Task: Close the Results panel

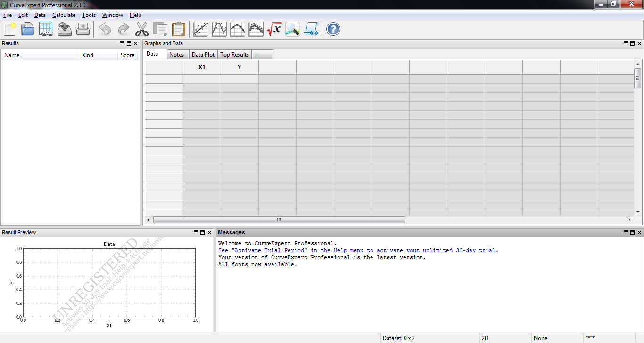Action: [136, 43]
